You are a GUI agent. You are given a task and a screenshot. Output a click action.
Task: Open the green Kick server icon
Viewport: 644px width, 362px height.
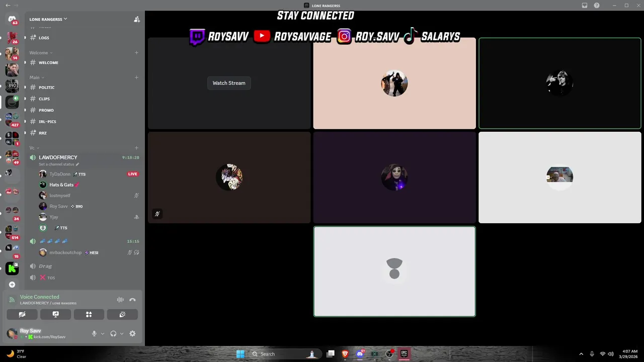(x=12, y=268)
